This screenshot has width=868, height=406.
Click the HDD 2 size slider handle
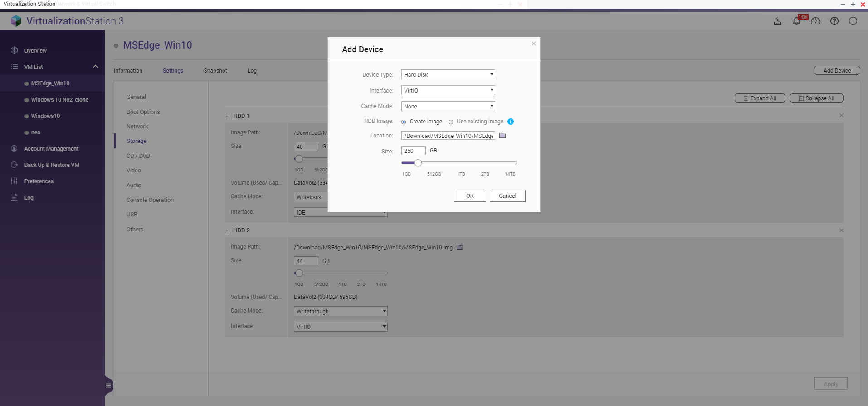click(x=299, y=273)
